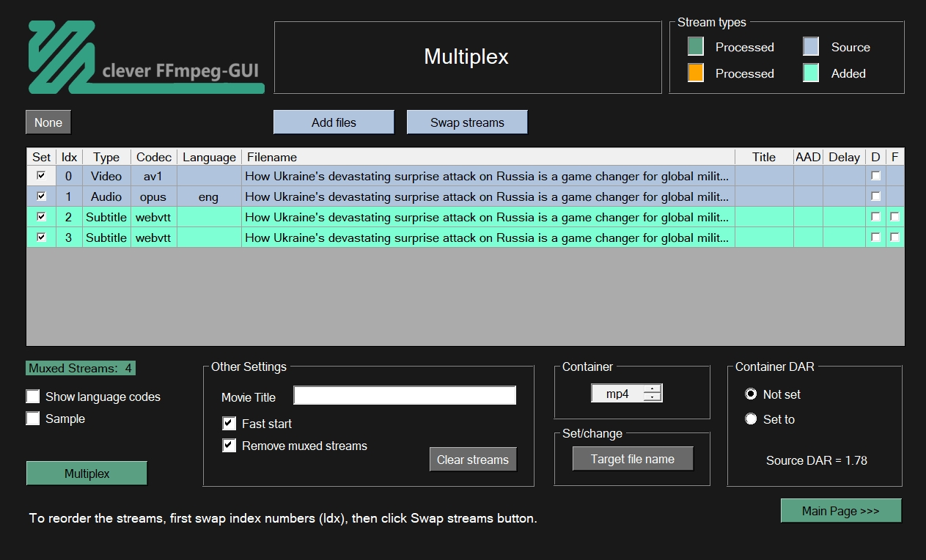Select Not set DAR radio button
Viewport: 926px width, 560px height.
[751, 394]
